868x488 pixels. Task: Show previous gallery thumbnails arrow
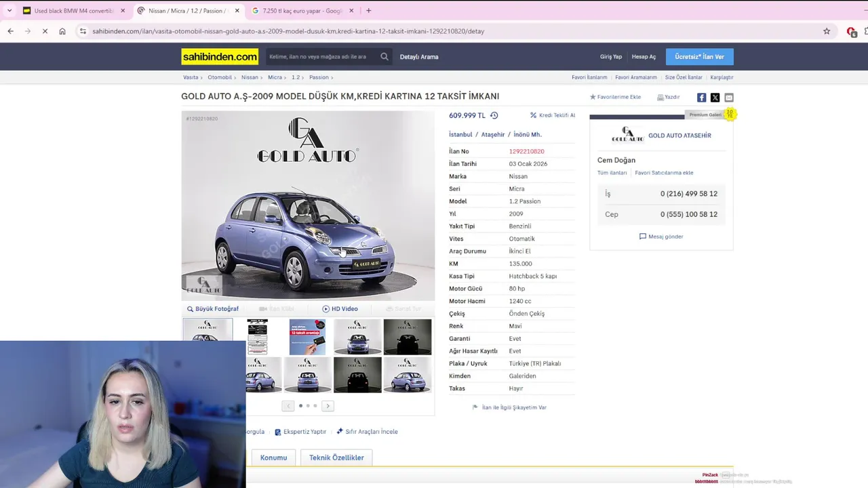click(x=288, y=406)
